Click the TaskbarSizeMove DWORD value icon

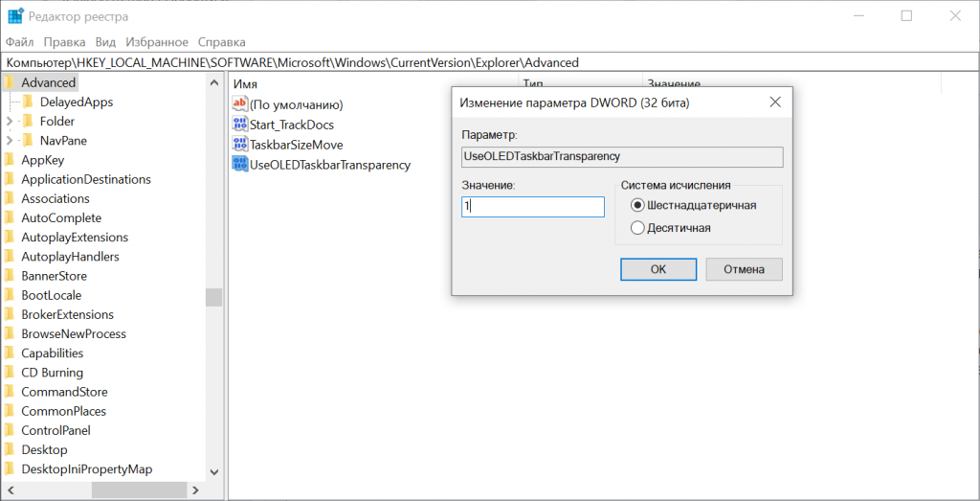[x=240, y=145]
